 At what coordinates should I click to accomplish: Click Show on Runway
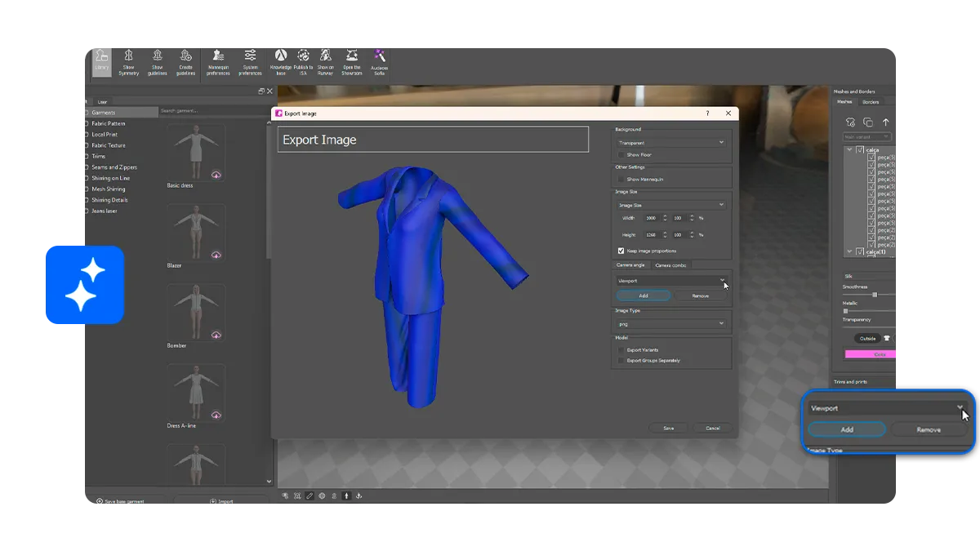(x=325, y=62)
